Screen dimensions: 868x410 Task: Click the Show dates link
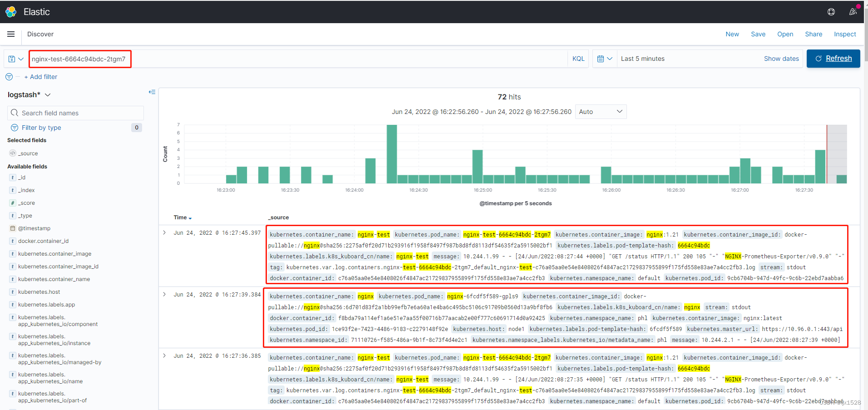point(781,59)
